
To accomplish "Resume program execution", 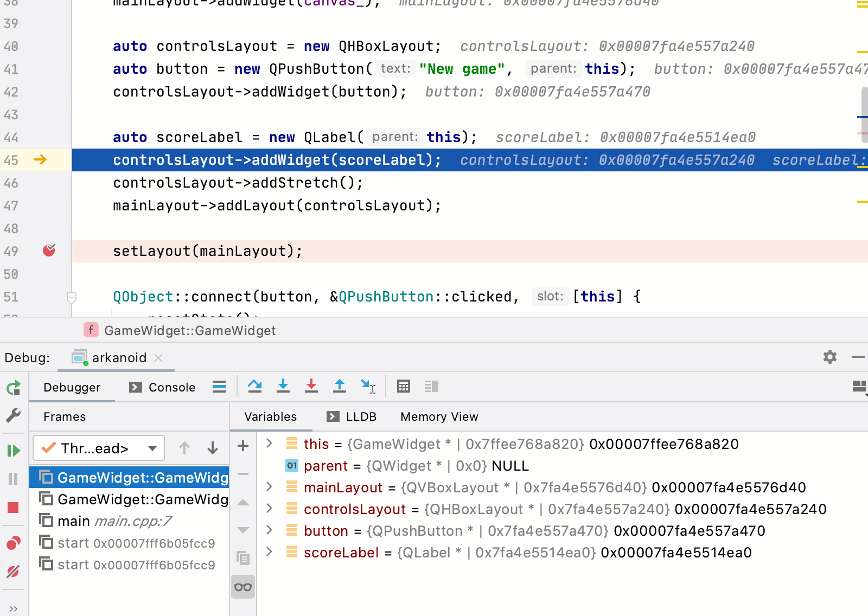I will tap(14, 450).
